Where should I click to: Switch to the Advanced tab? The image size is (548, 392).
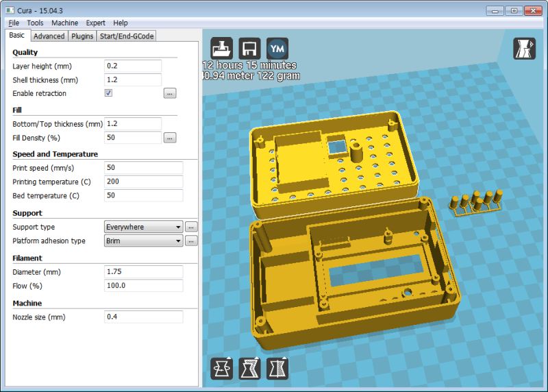[x=49, y=36]
